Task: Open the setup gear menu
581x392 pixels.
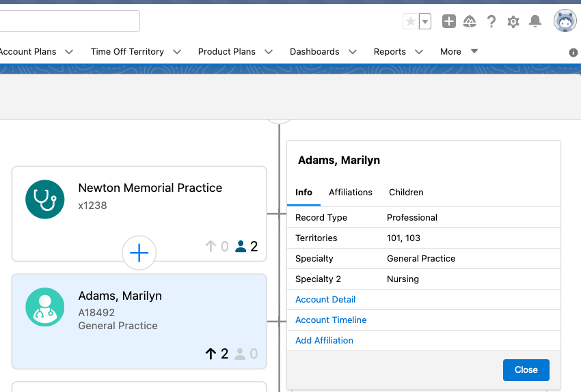Action: [x=513, y=22]
